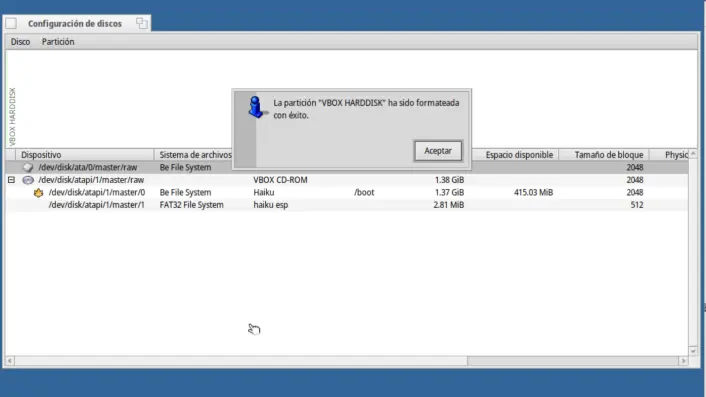706x397 pixels.
Task: Select the /dev/disk/ata/0/master/raw row
Action: 347,167
